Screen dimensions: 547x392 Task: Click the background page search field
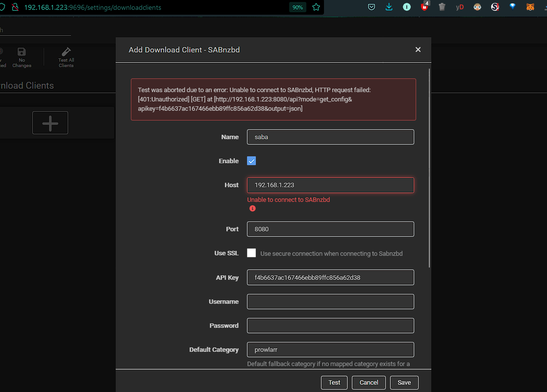click(x=35, y=30)
